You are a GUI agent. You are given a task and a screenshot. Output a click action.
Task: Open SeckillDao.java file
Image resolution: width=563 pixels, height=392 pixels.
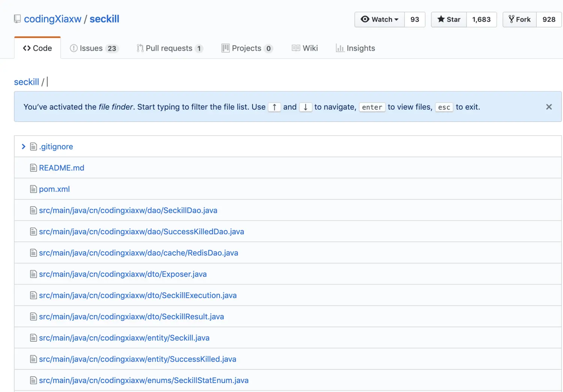[128, 210]
